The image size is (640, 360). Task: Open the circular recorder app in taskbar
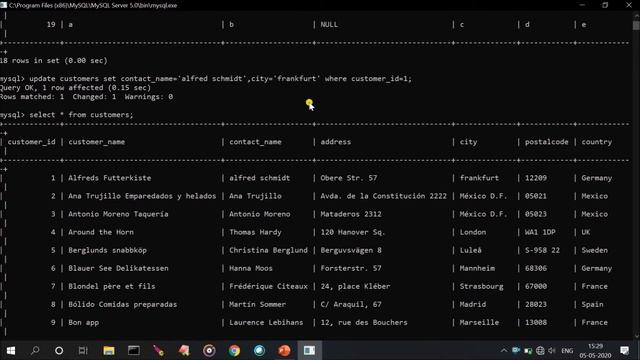tap(209, 350)
